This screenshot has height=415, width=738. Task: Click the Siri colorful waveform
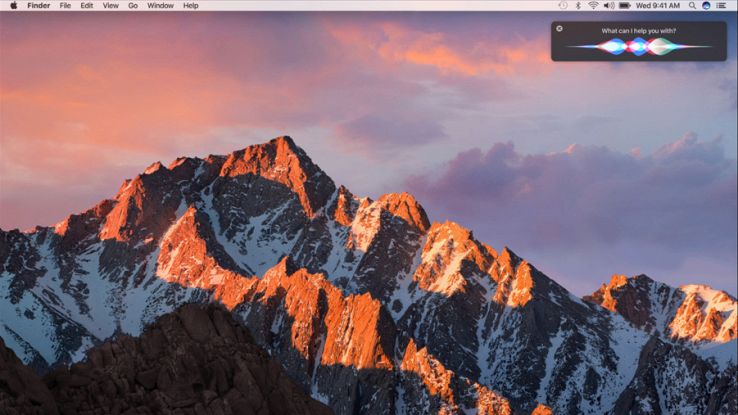click(x=638, y=47)
